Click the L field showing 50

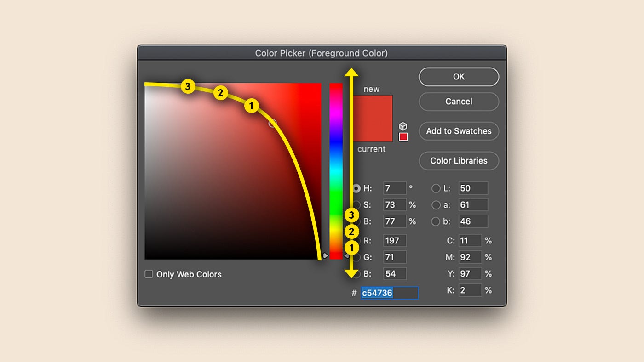point(473,188)
